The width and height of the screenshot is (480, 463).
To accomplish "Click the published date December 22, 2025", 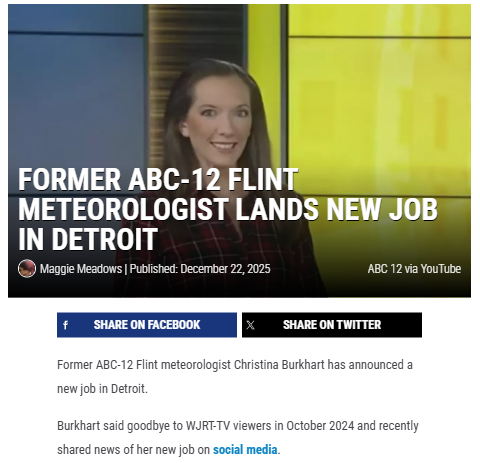I will point(225,269).
